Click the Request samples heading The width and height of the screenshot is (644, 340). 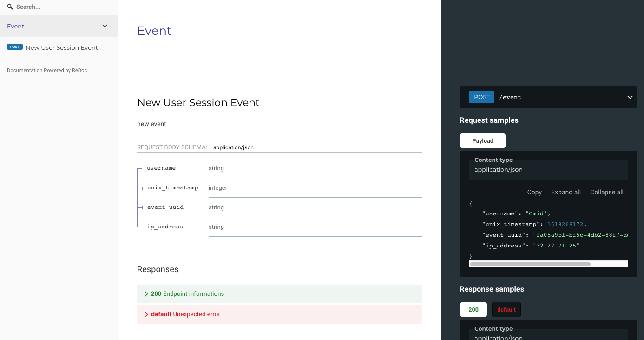tap(489, 120)
